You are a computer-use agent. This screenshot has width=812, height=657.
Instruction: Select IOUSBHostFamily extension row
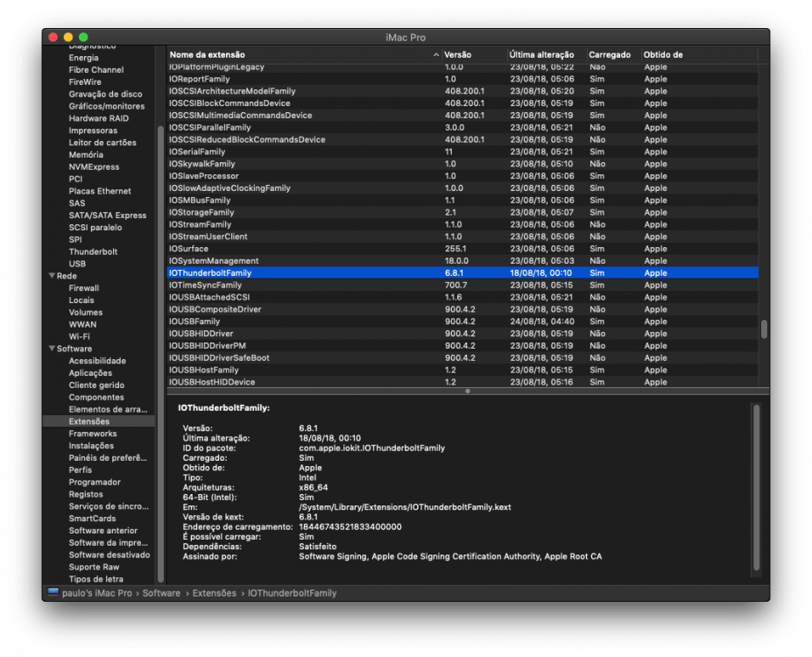click(462, 371)
